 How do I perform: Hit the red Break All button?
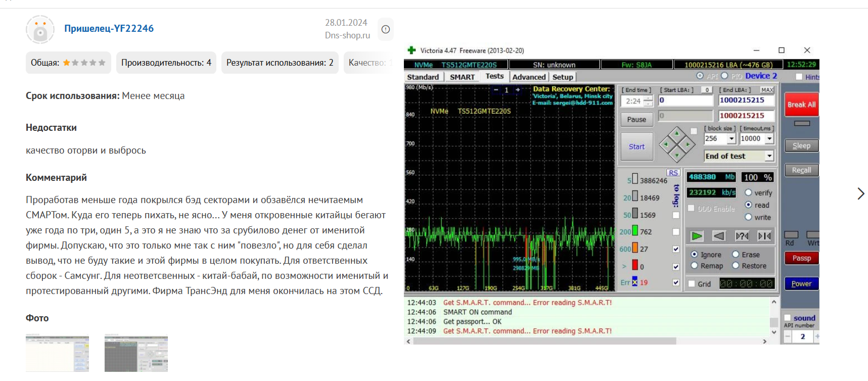[801, 105]
